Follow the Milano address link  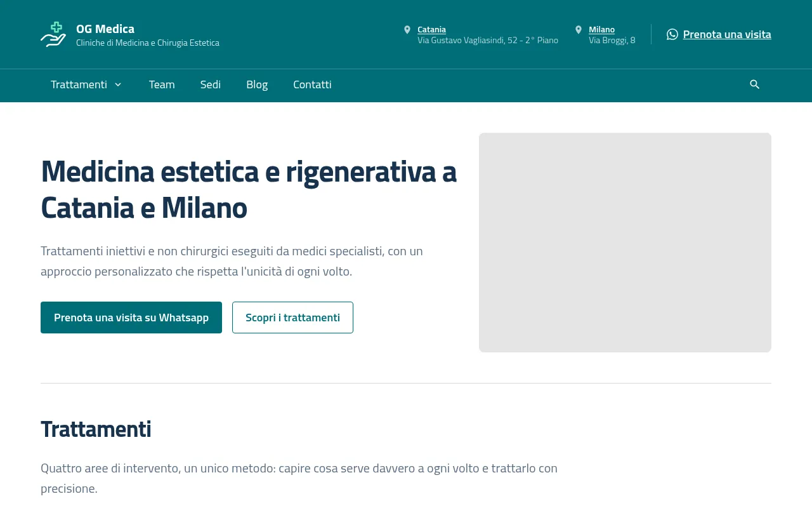click(x=601, y=29)
